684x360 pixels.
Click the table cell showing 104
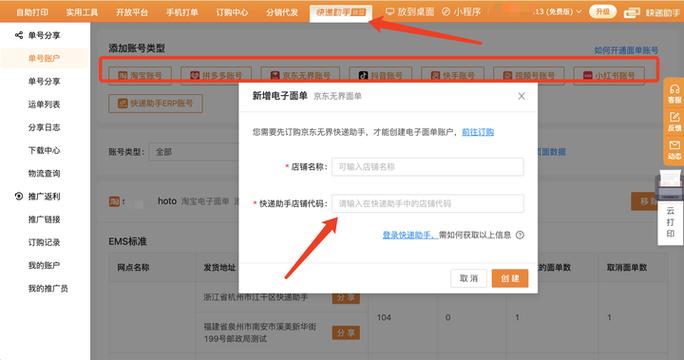point(384,317)
